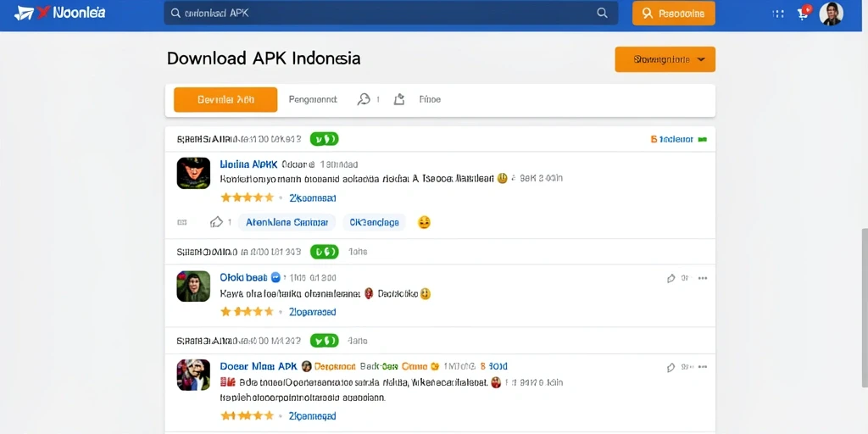This screenshot has height=434, width=868.
Task: Open the third review's blue title ending 'APK'
Action: click(x=259, y=366)
